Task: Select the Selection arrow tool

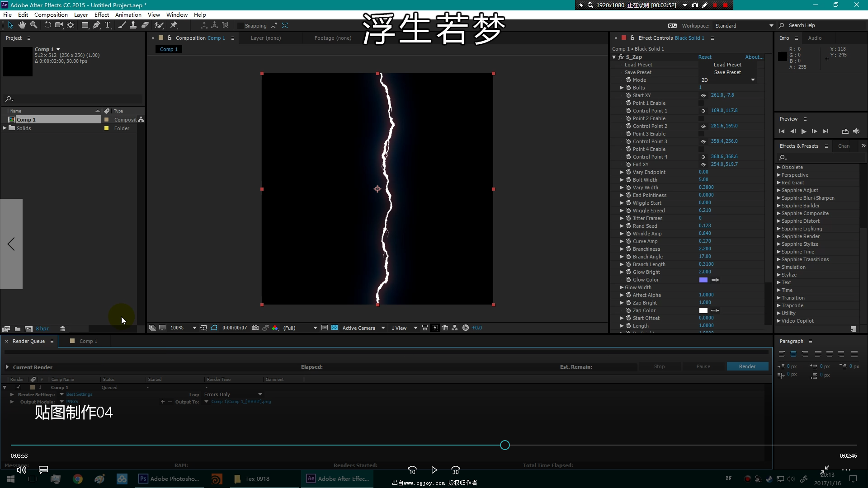Action: point(10,25)
